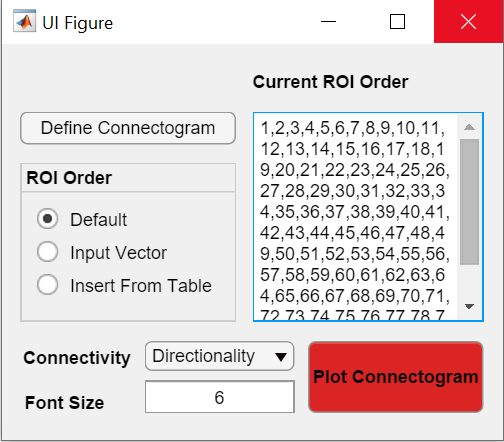Maximize the UI Figure window
Viewport: 504px width, 442px height.
pos(397,22)
